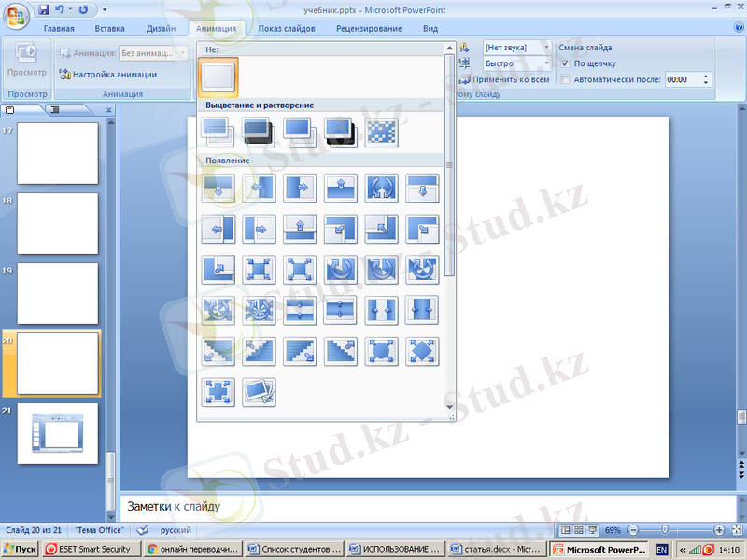747x560 pixels.
Task: Switch to the Outline pane tab
Action: (x=56, y=110)
